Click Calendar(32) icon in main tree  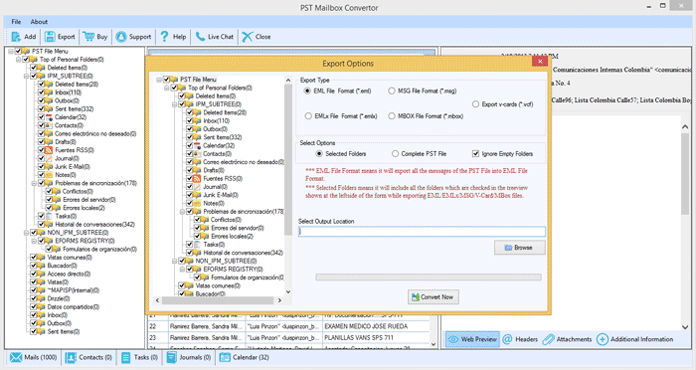(49, 118)
